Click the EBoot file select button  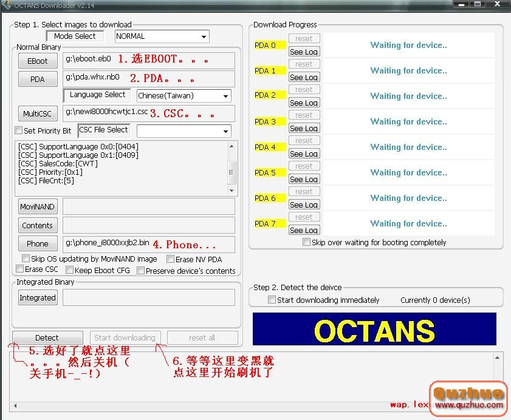click(x=38, y=61)
